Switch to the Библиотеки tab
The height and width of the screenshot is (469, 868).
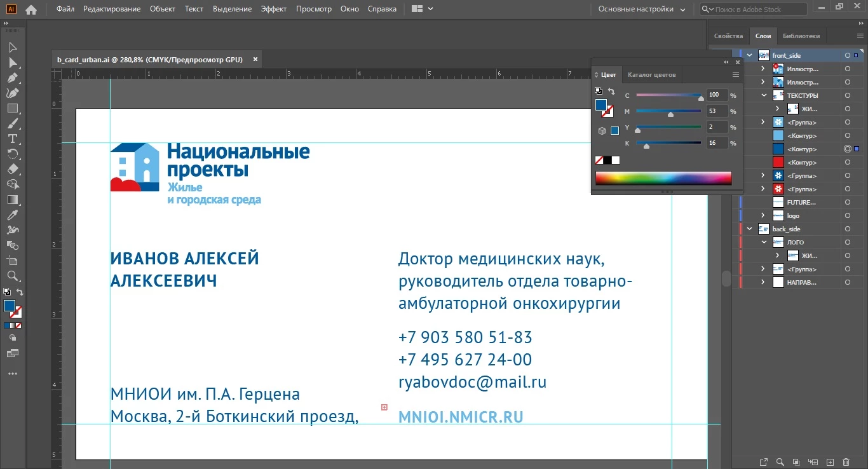801,36
